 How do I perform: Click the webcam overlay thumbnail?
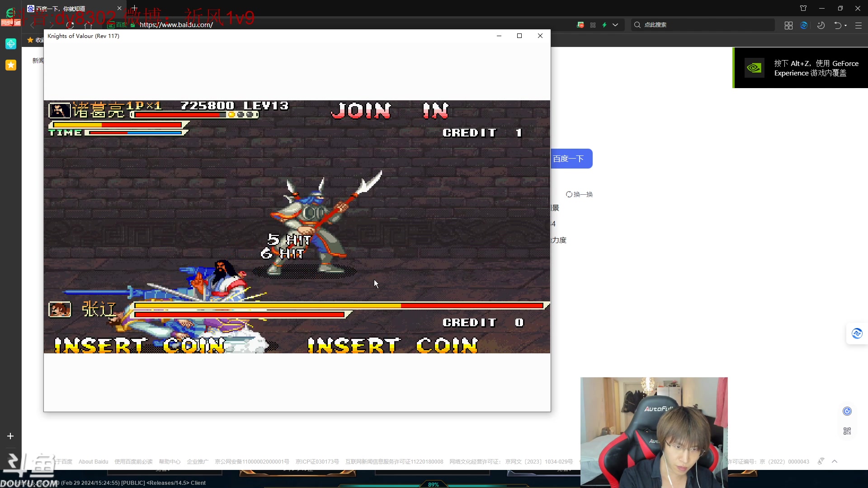pyautogui.click(x=654, y=432)
